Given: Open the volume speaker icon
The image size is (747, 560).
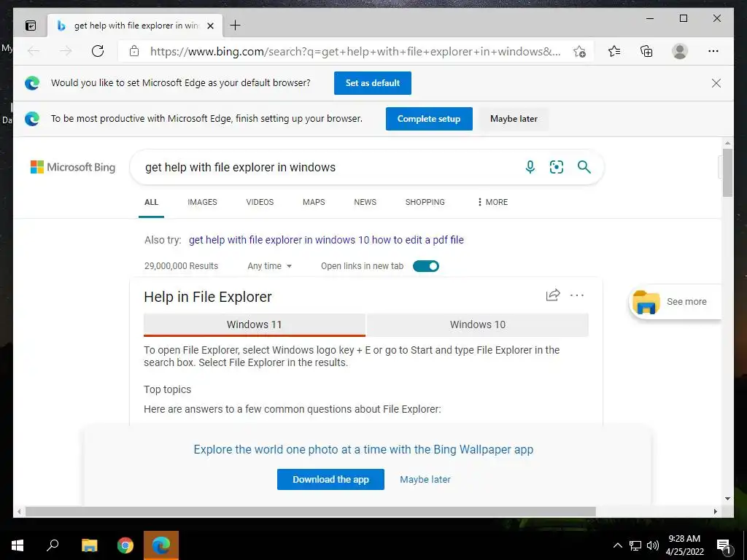Looking at the screenshot, I should tap(653, 545).
